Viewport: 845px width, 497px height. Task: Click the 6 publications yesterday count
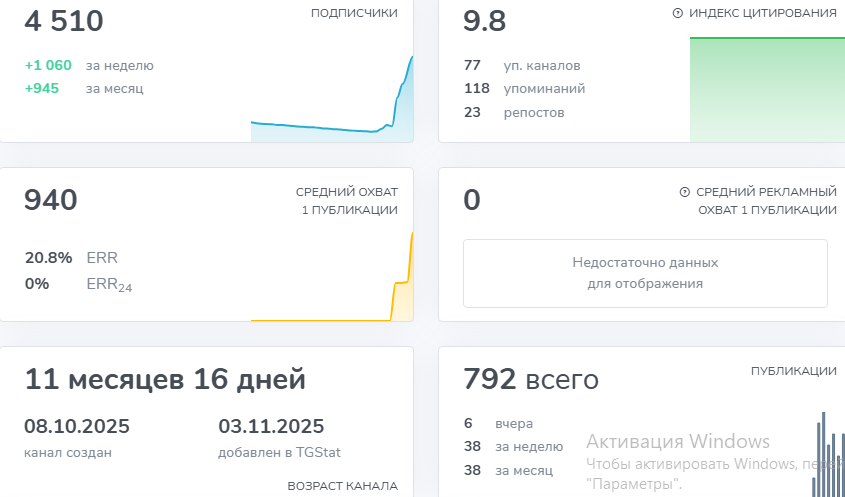pyautogui.click(x=468, y=423)
